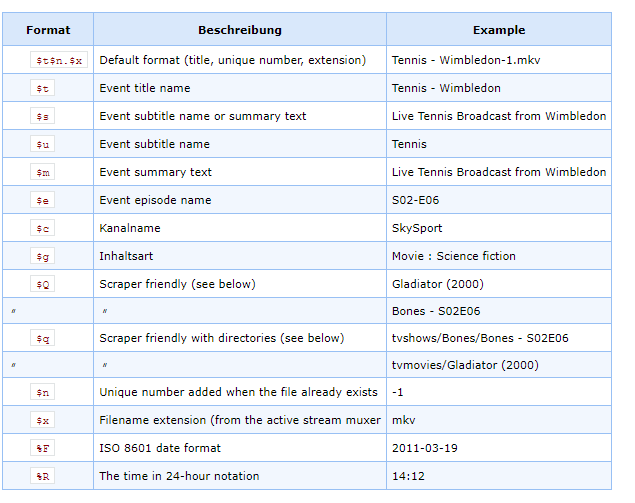Select the $m format code

[43, 172]
